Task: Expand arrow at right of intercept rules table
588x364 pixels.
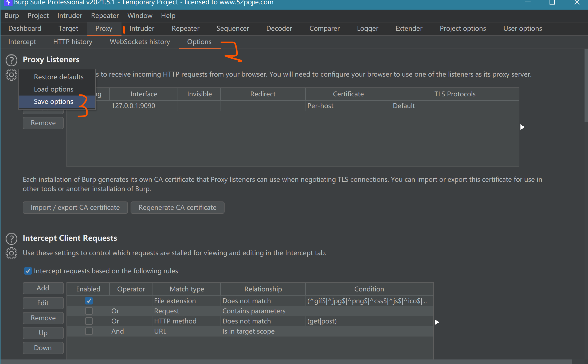Action: 437,322
